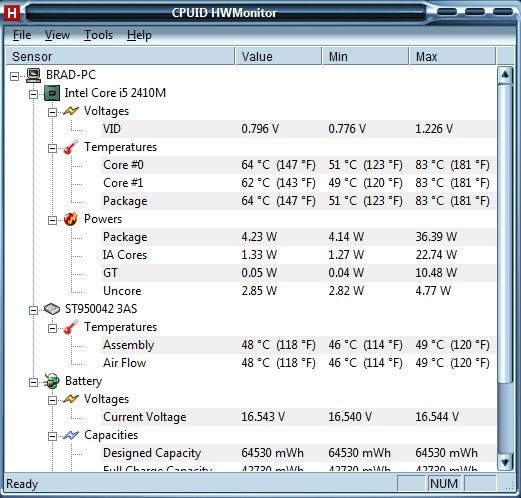Select the Package temperature row

298,201
